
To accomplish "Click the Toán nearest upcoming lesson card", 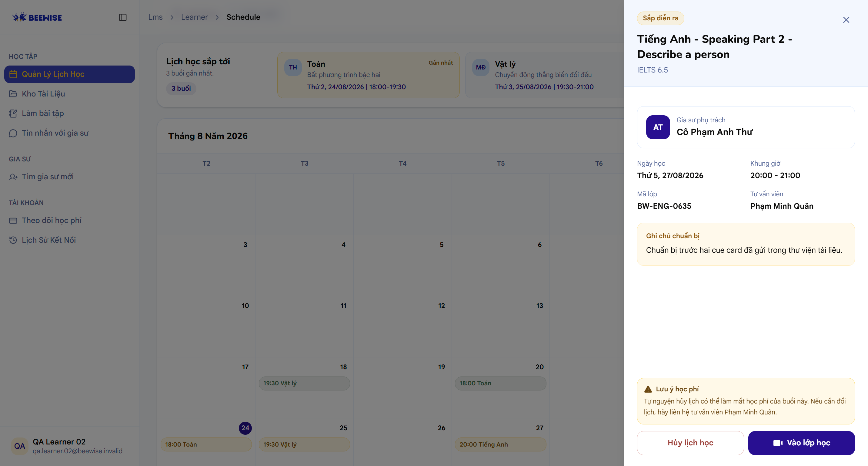I will point(368,75).
